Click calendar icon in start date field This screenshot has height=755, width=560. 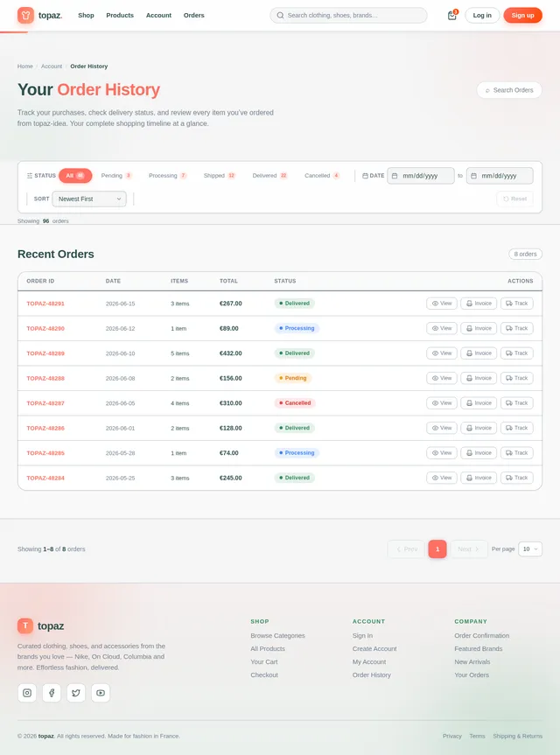point(395,176)
